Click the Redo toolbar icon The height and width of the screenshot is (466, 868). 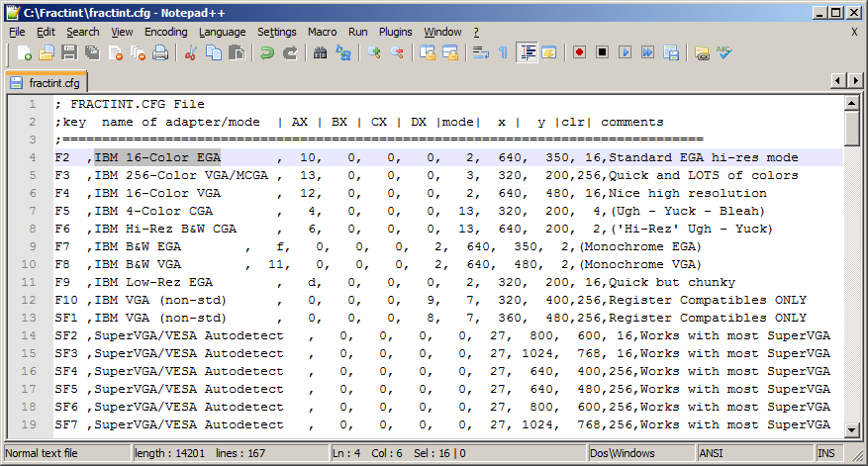(290, 53)
